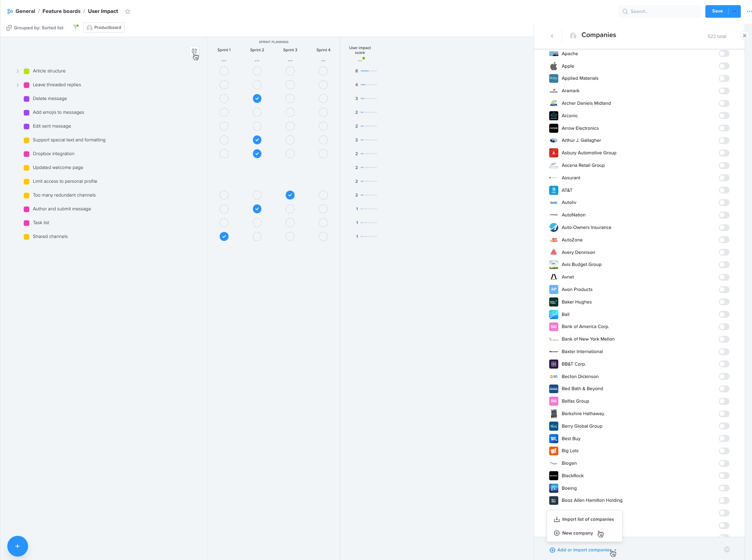The height and width of the screenshot is (560, 752).
Task: Click the yellow swatch of Shared channels
Action: tap(26, 237)
